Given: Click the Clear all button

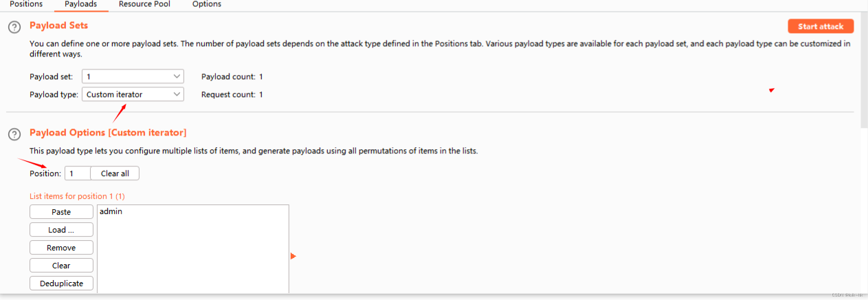Looking at the screenshot, I should (115, 173).
